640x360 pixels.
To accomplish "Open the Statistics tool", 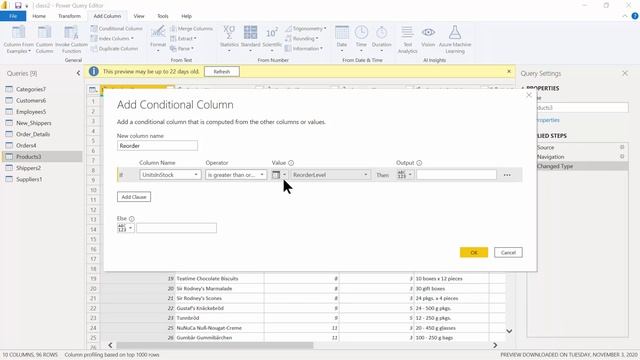I will tap(229, 39).
